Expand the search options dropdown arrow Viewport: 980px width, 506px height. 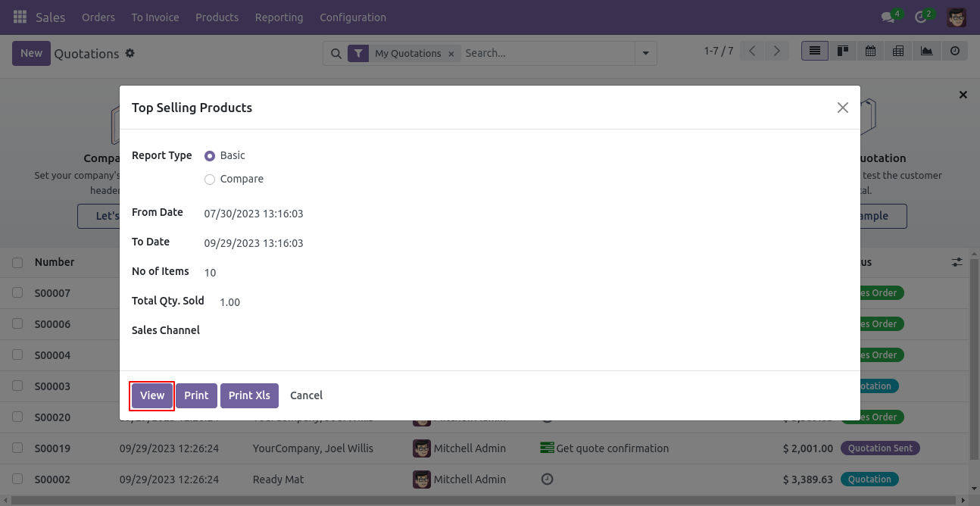pyautogui.click(x=645, y=53)
